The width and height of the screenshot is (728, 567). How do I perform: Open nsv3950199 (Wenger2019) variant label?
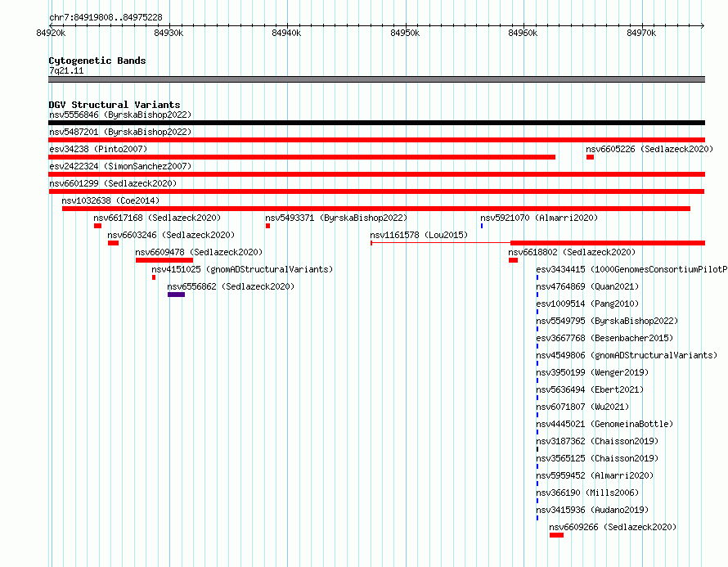pos(592,372)
